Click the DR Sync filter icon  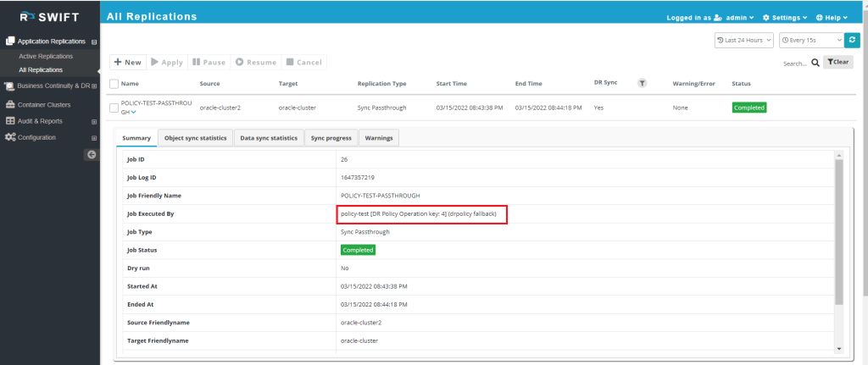pyautogui.click(x=642, y=84)
